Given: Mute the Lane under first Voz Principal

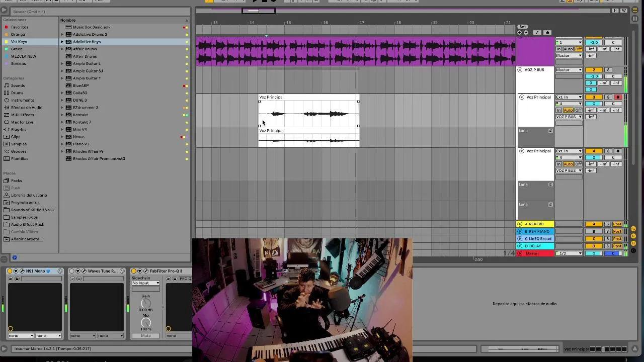Looking at the screenshot, I should point(550,131).
